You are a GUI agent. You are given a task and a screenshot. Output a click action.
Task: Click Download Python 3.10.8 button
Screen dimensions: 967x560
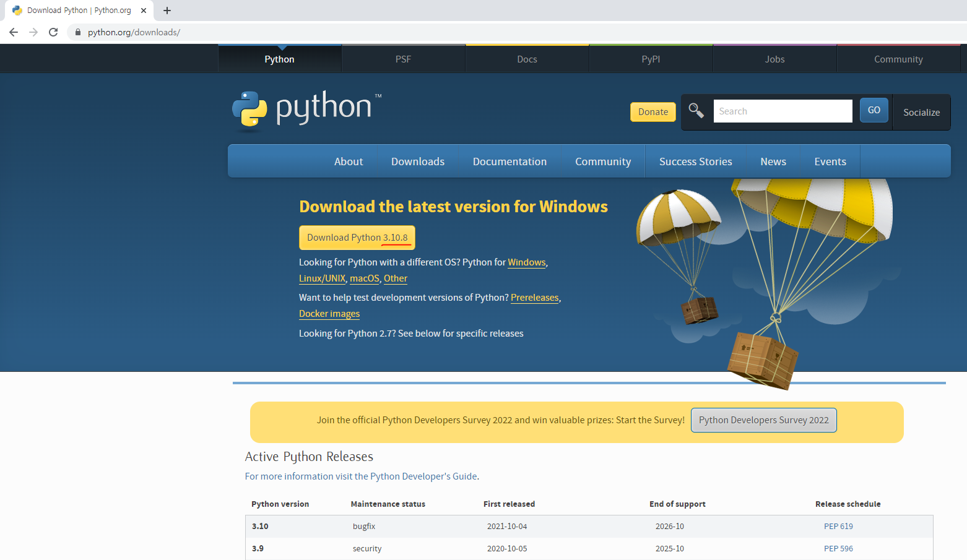[357, 238]
